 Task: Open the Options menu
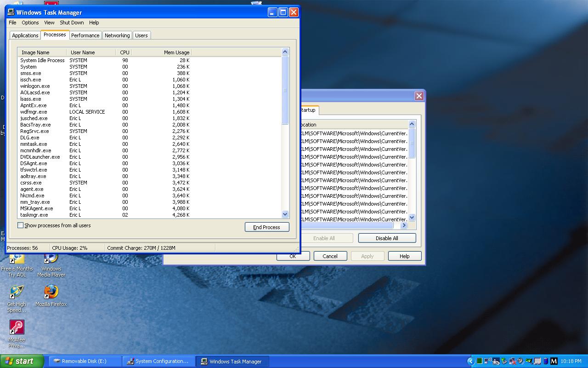click(x=30, y=23)
